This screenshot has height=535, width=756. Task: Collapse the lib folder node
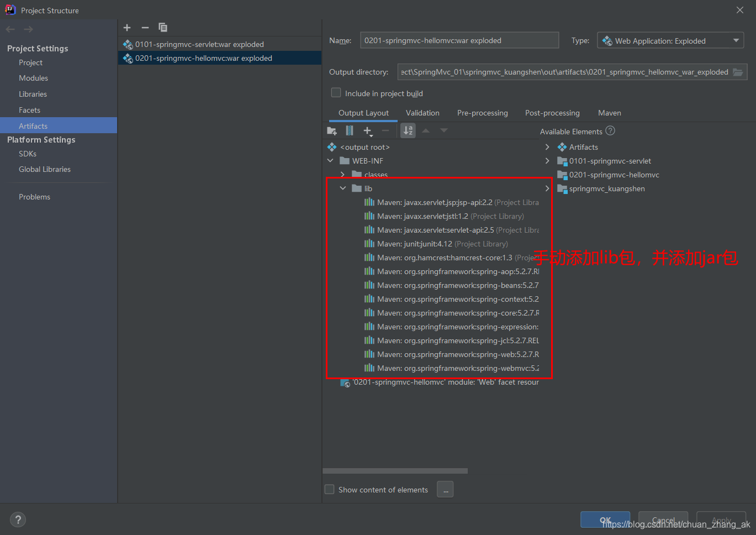point(342,188)
